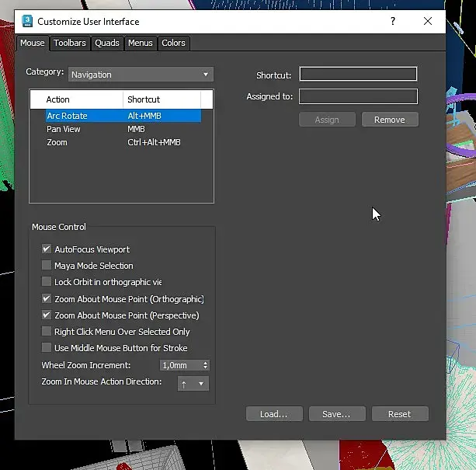Click the Action column header
Screen dimensions: 476x470
tap(77, 99)
